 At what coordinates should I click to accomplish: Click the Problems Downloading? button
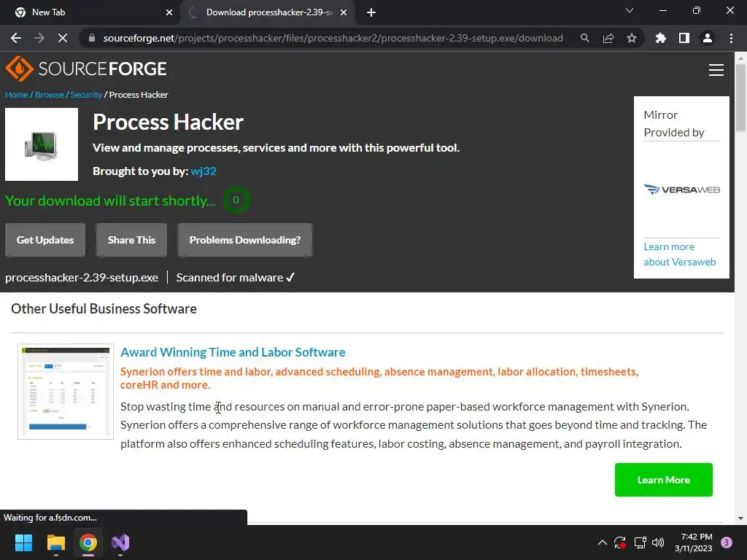[245, 240]
